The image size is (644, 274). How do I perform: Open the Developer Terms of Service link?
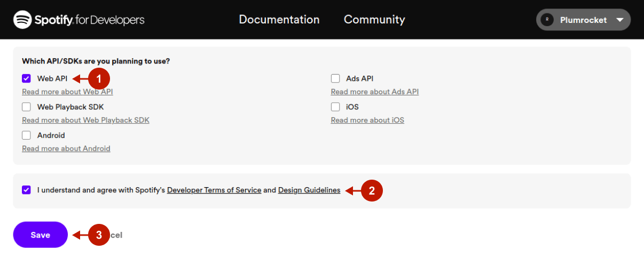(x=214, y=190)
